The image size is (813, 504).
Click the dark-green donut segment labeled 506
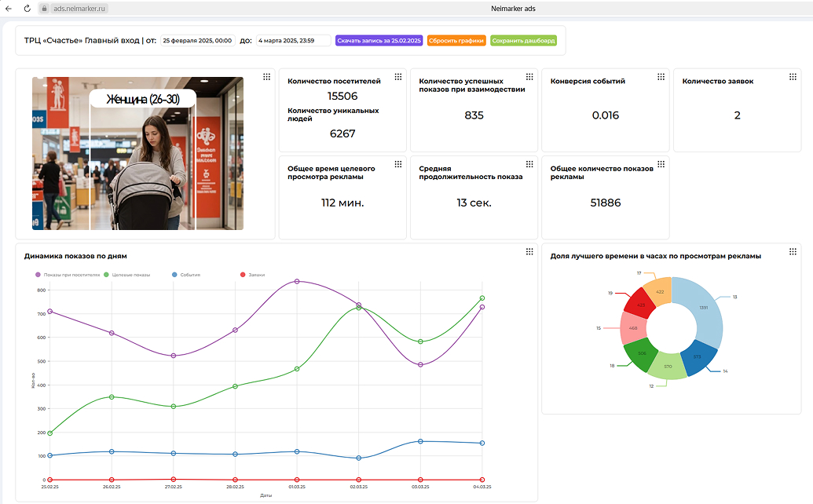[641, 354]
